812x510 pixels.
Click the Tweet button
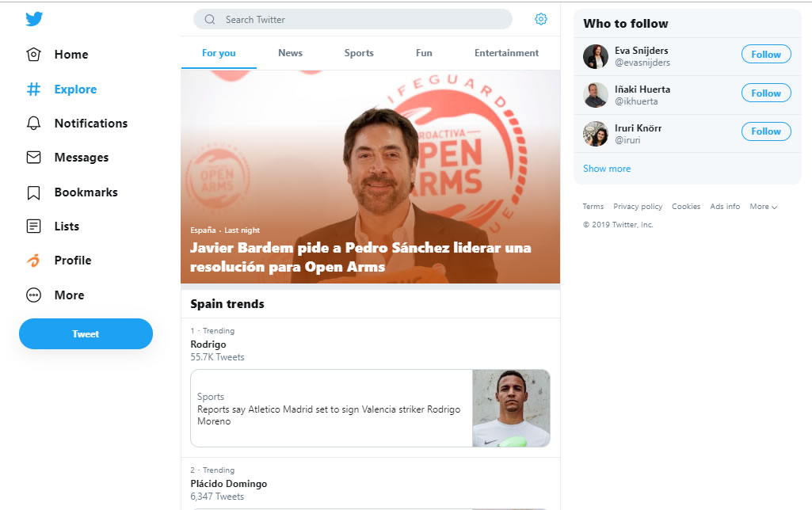pos(85,333)
